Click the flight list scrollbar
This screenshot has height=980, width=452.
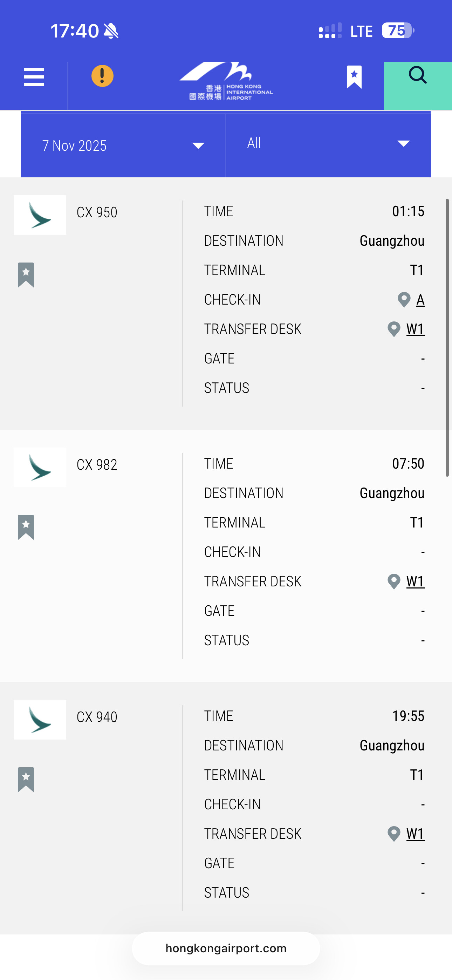tap(447, 337)
